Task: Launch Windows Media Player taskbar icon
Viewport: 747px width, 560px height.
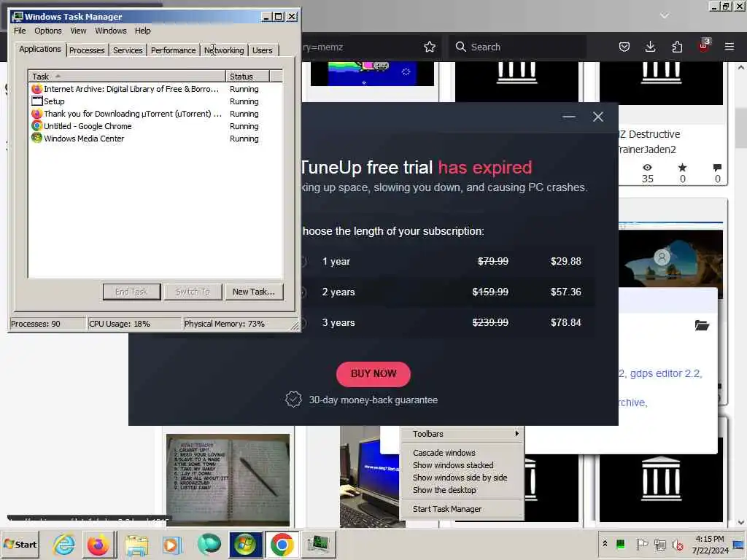Action: 172,544
